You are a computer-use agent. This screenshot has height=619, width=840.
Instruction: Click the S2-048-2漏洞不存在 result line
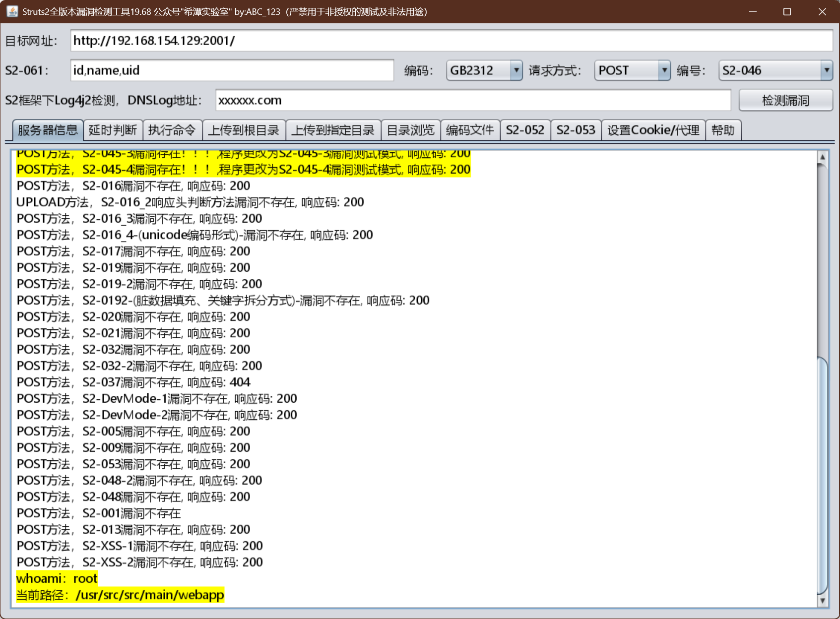coord(139,481)
